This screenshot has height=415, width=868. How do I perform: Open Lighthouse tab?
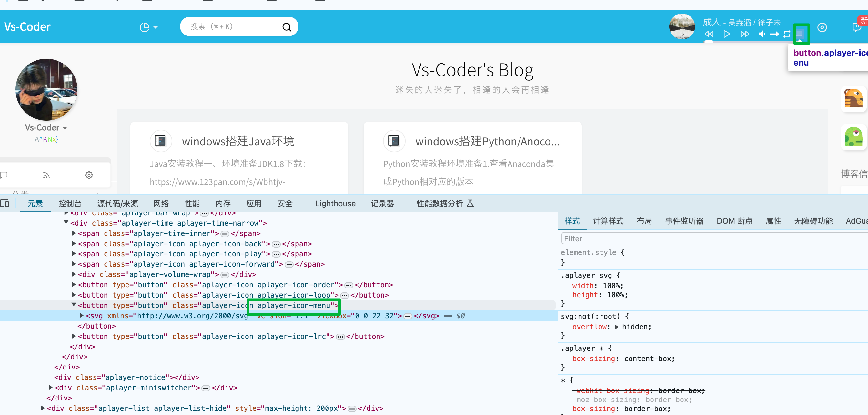[335, 203]
